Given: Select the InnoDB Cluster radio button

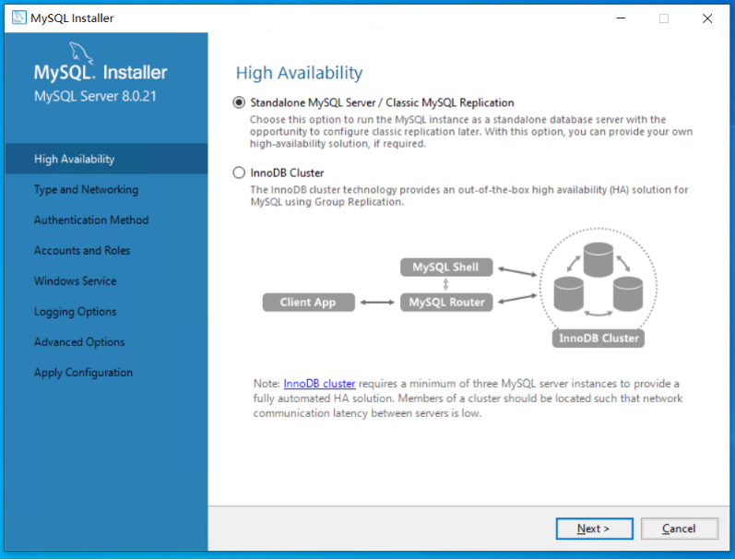Looking at the screenshot, I should [239, 173].
